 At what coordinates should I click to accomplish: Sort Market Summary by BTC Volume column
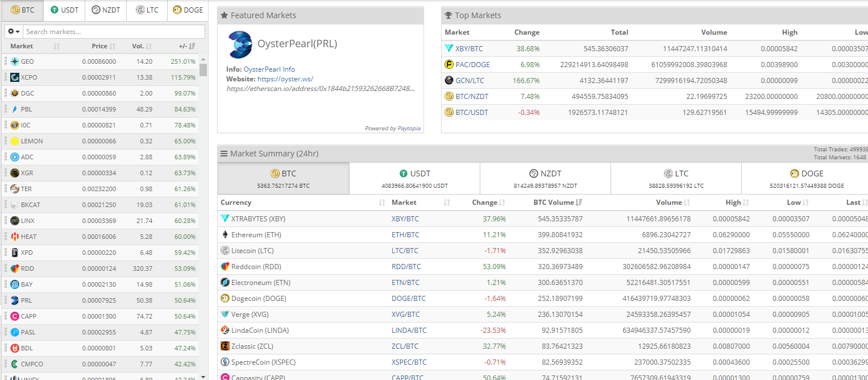pos(558,203)
